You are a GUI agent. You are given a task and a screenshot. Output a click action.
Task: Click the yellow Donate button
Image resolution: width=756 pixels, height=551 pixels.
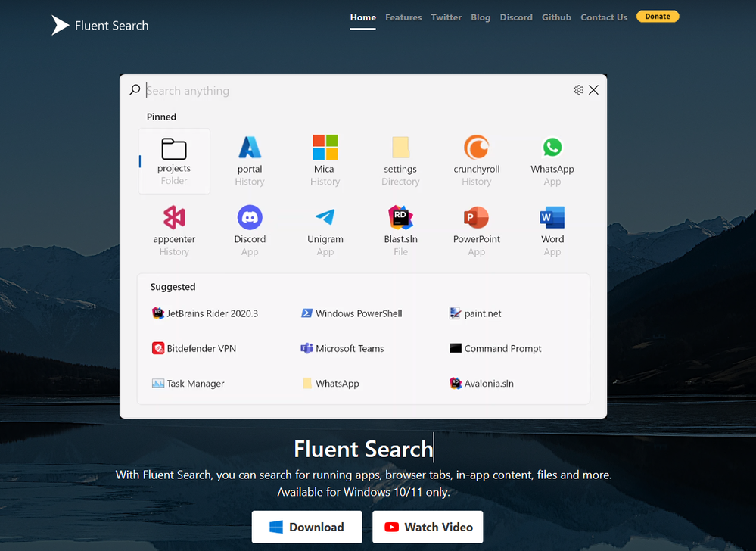(658, 17)
